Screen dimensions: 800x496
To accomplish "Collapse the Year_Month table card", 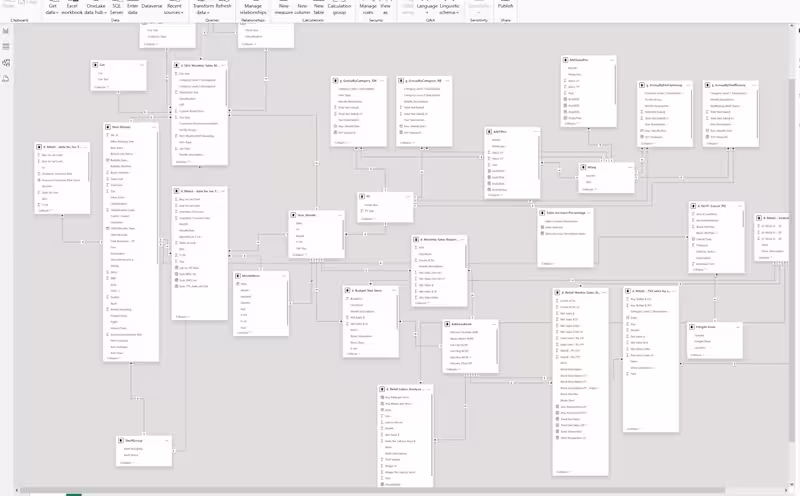I will pyautogui.click(x=299, y=254).
